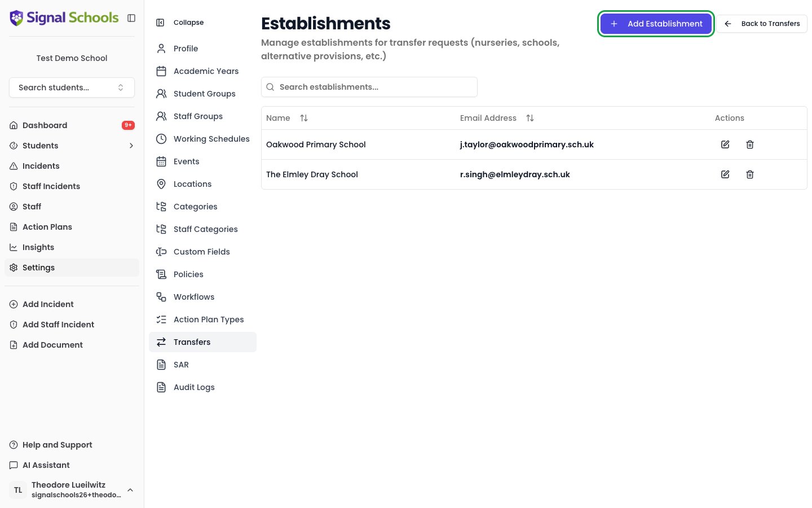Image resolution: width=812 pixels, height=508 pixels.
Task: Open the Search students dropdown
Action: (72, 87)
